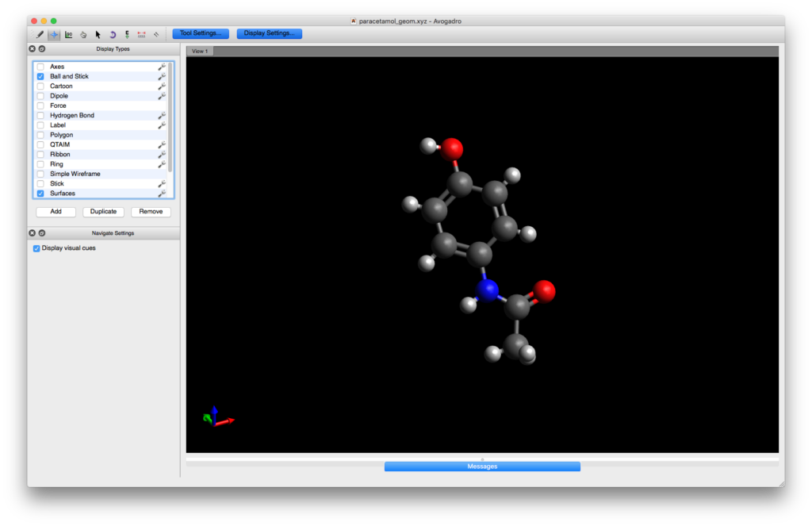Close the Navigate Settings panel
The image size is (812, 526).
coord(33,233)
